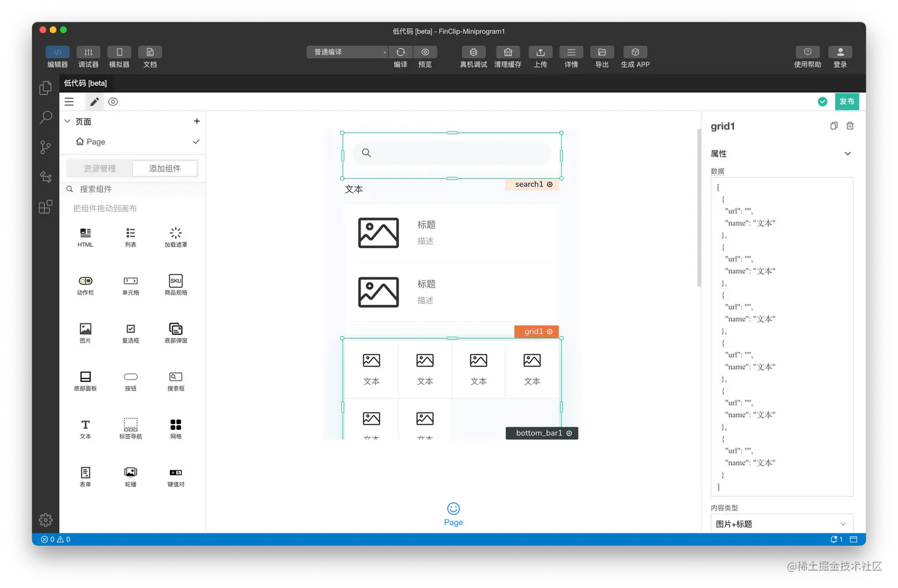
Task: Select the 标签导航 tab navigation component
Action: 131,429
